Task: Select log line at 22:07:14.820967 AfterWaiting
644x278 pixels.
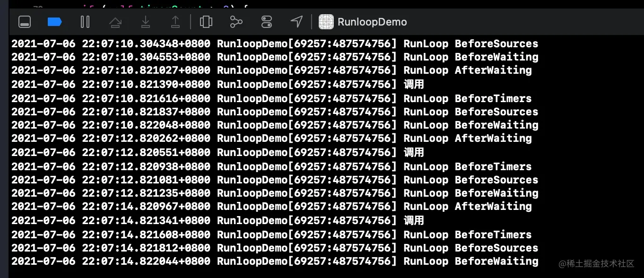Action: (x=271, y=207)
